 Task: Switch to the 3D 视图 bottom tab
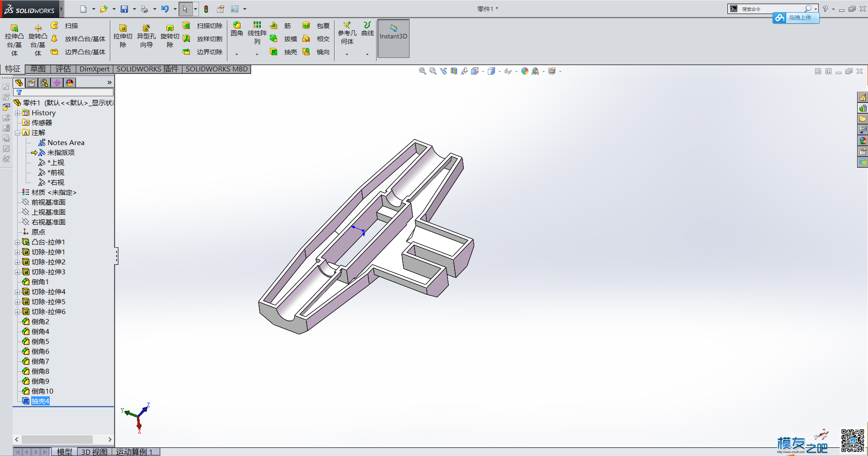94,451
